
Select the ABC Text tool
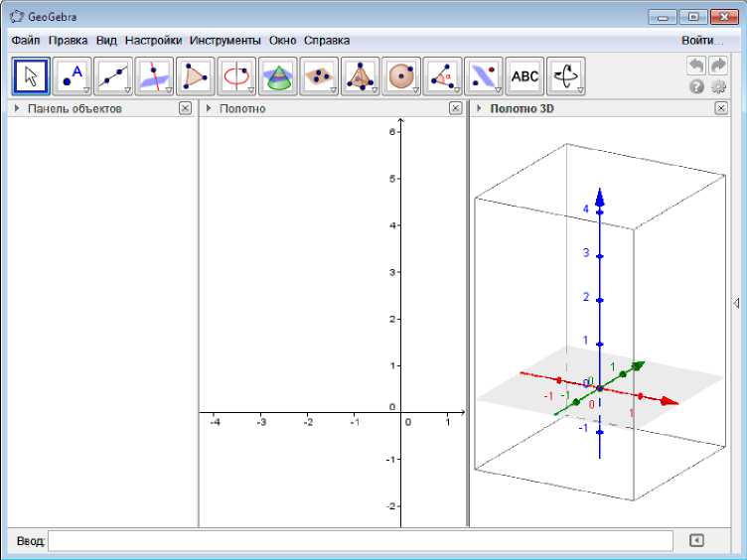pyautogui.click(x=524, y=76)
